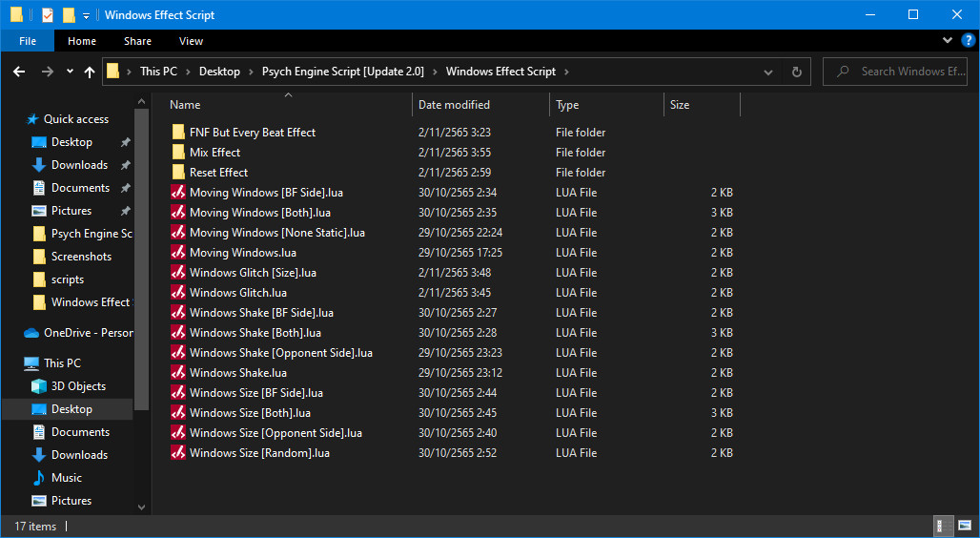Sort by the Name column header
The width and height of the screenshot is (980, 538).
click(x=185, y=105)
